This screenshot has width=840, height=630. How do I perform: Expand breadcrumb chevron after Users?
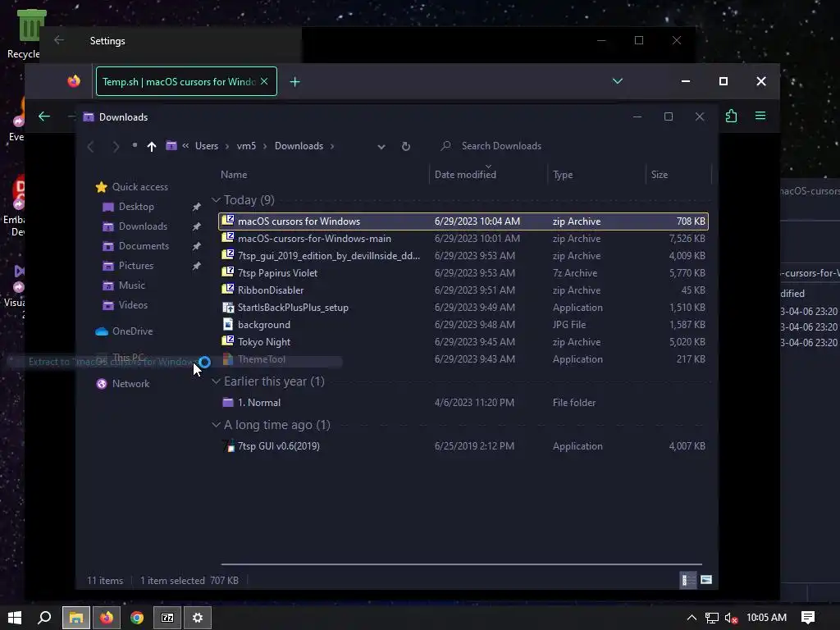pos(227,146)
